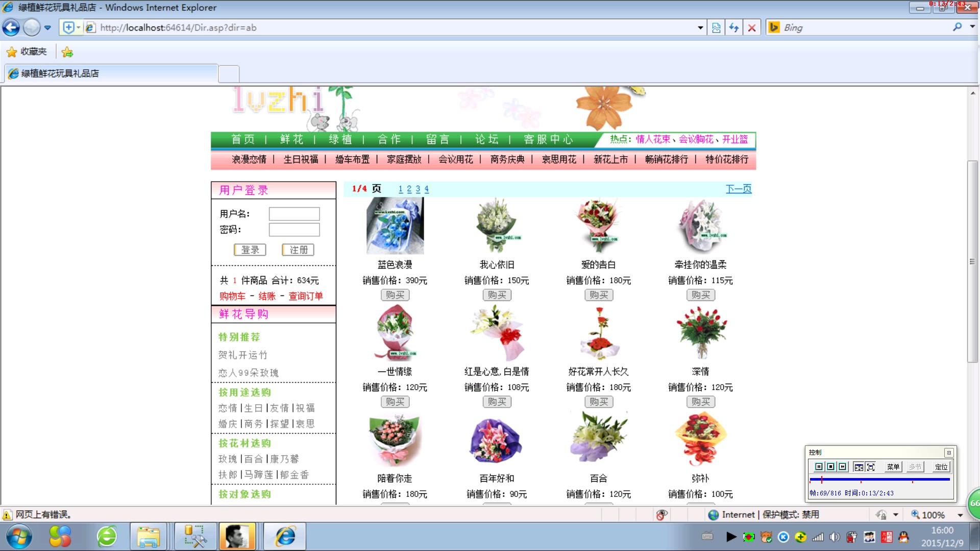The width and height of the screenshot is (980, 551).
Task: Click the 定位 button in 控制 panel
Action: coord(941,467)
